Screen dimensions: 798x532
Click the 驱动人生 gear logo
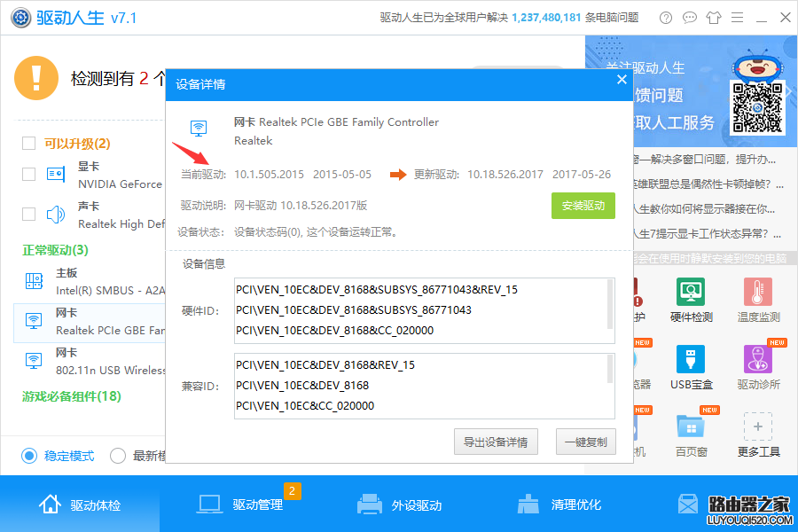21,18
